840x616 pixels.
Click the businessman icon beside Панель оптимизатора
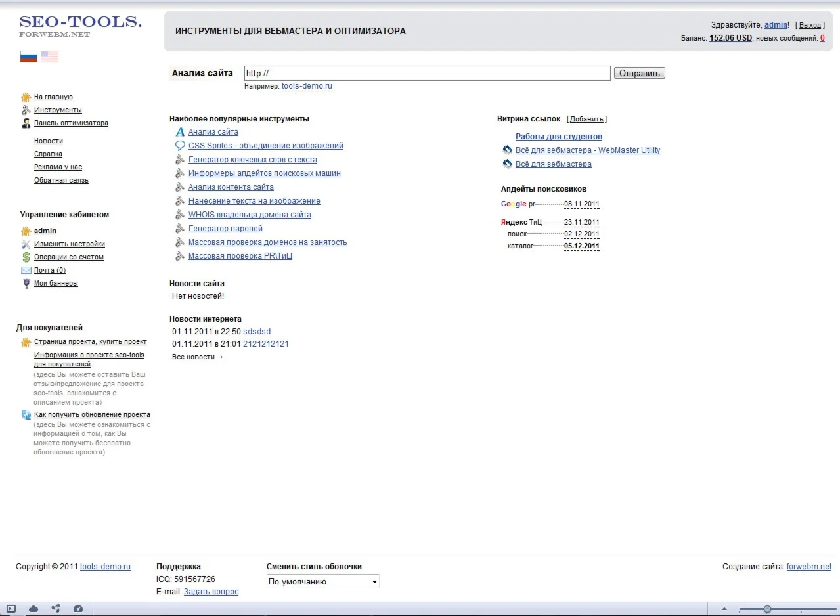coord(26,123)
